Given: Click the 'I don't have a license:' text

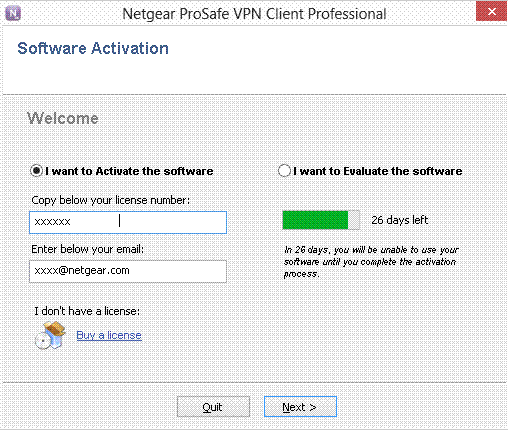Looking at the screenshot, I should pyautogui.click(x=87, y=311).
